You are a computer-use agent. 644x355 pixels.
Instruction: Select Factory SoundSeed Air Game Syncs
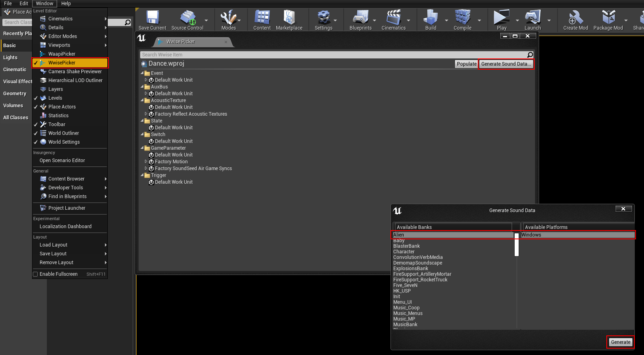coord(193,168)
